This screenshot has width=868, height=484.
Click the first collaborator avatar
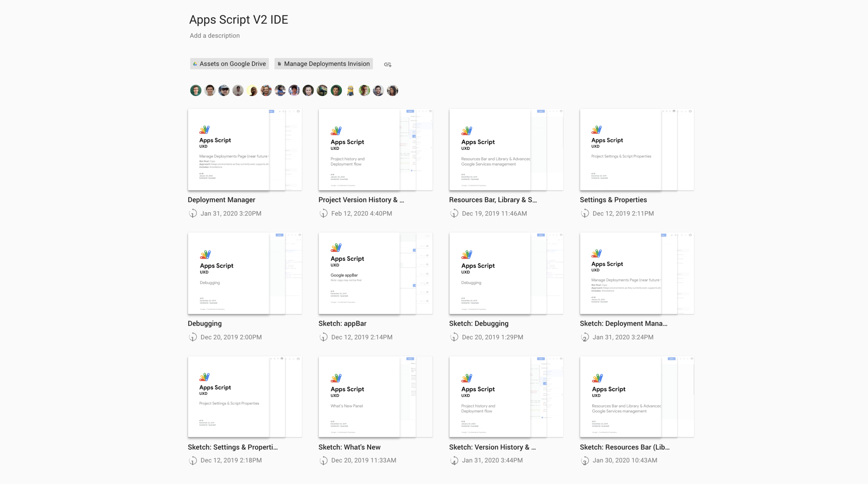(x=195, y=90)
